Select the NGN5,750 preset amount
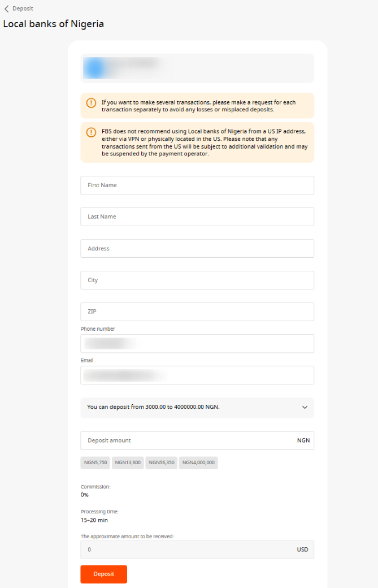This screenshot has width=378, height=588. (x=95, y=462)
